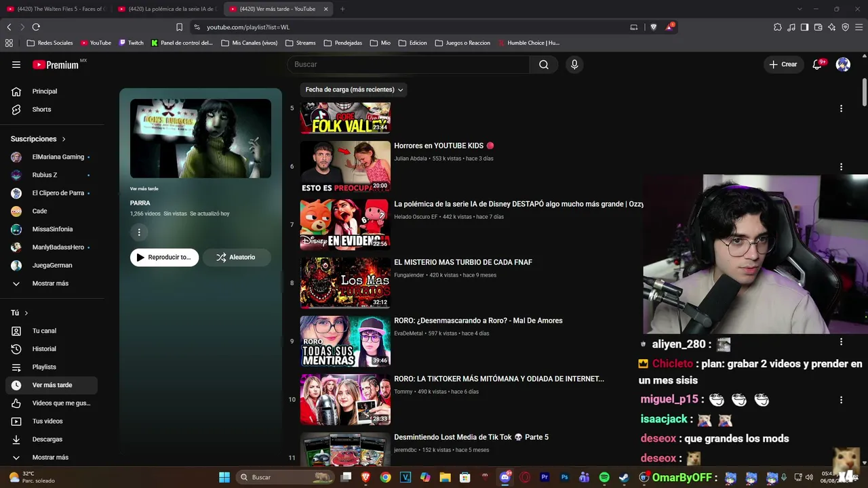The height and width of the screenshot is (488, 868).
Task: Open Rubius Z subscription
Action: click(52, 175)
